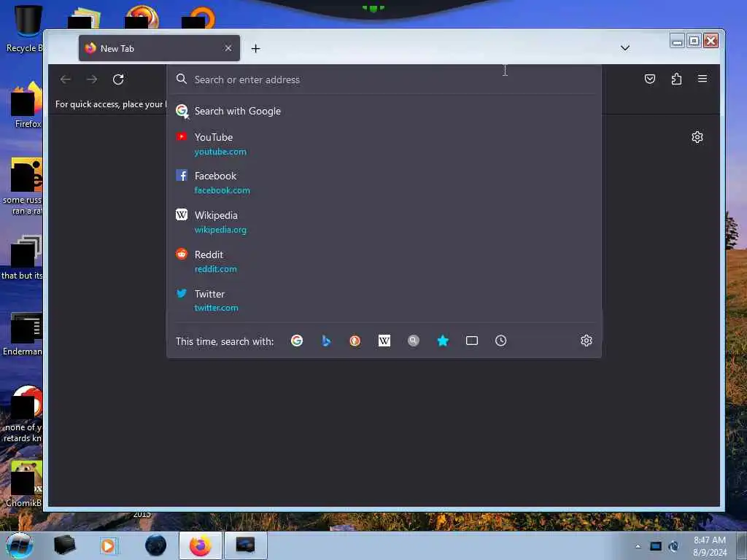Open Firefox from the taskbar
The width and height of the screenshot is (747, 560).
[x=201, y=545]
